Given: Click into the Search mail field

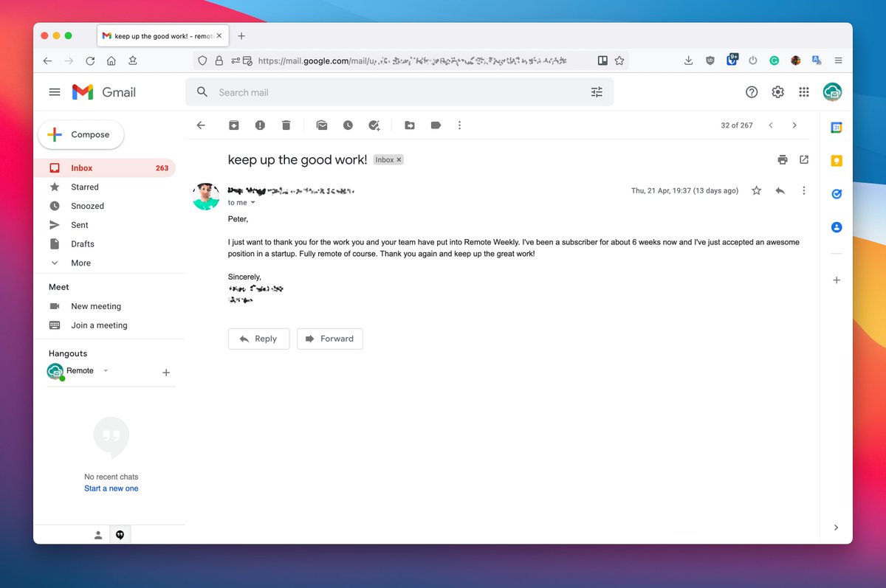Looking at the screenshot, I should tap(399, 92).
